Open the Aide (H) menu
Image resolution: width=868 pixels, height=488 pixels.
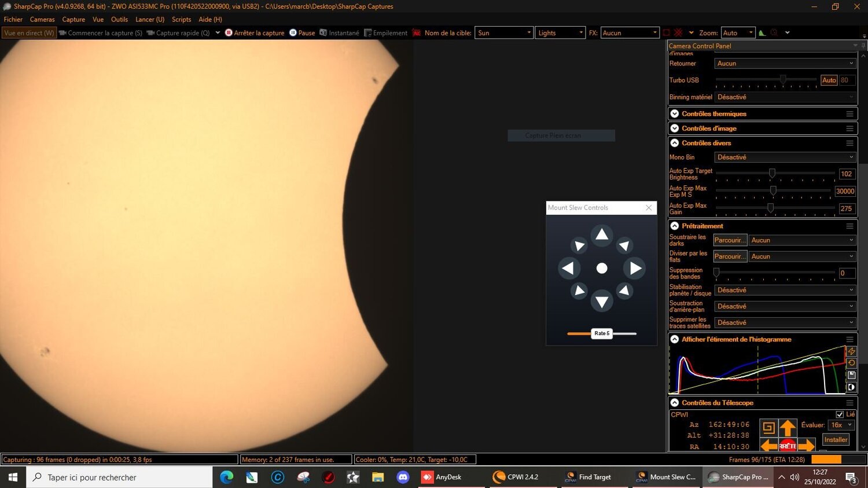click(x=210, y=19)
